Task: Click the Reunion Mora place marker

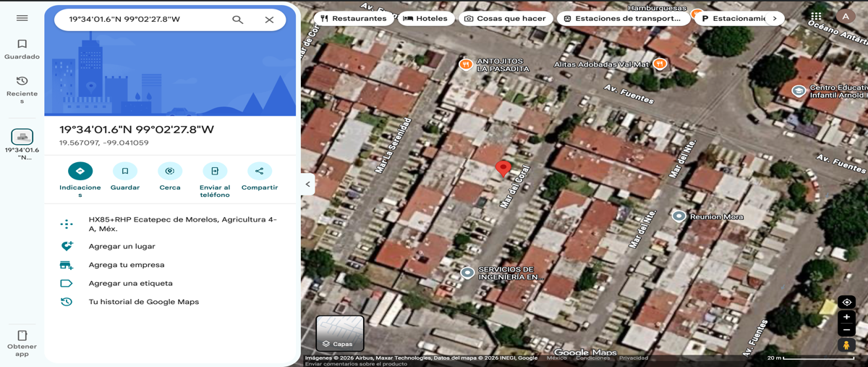Action: pos(678,216)
